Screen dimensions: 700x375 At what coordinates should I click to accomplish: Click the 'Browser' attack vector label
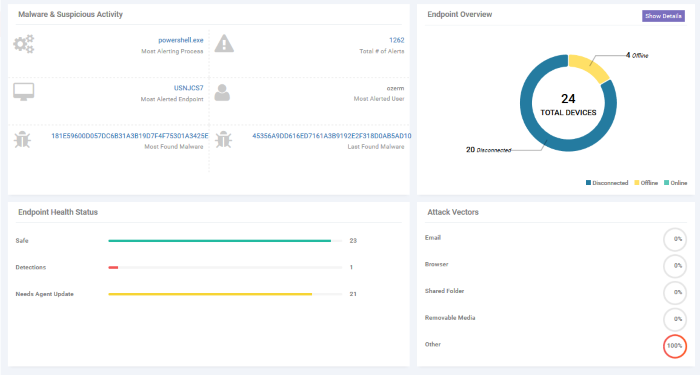(437, 264)
